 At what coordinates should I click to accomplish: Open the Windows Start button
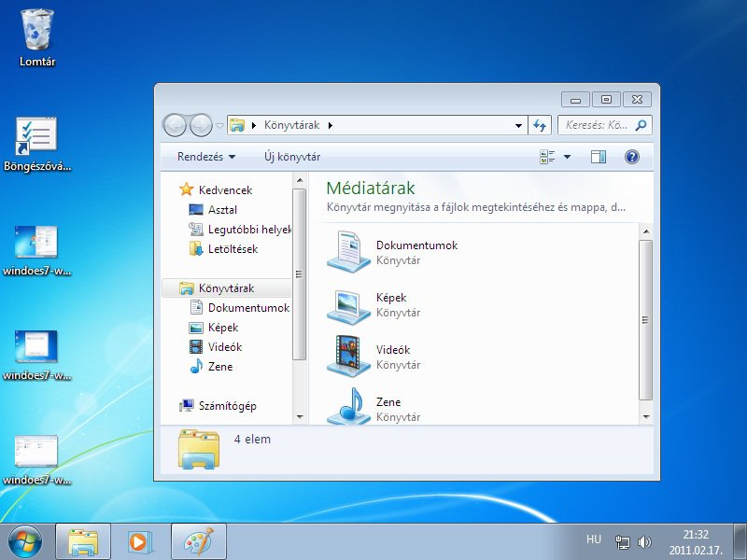[25, 541]
